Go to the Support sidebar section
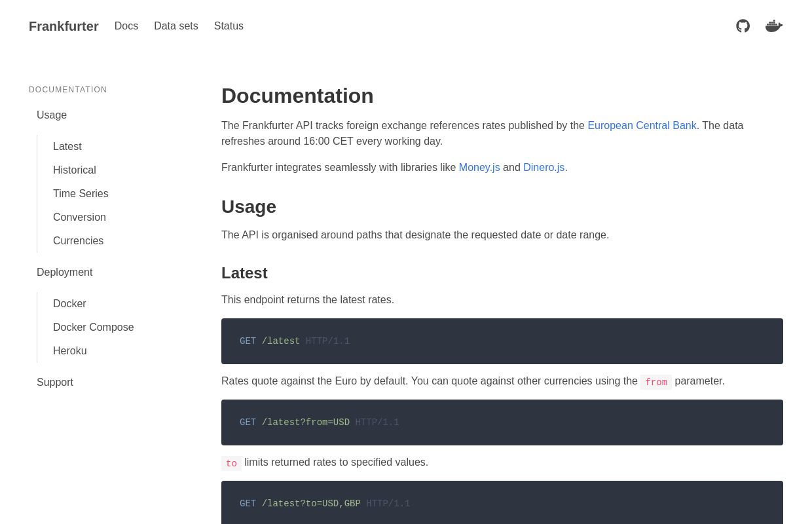 [55, 383]
